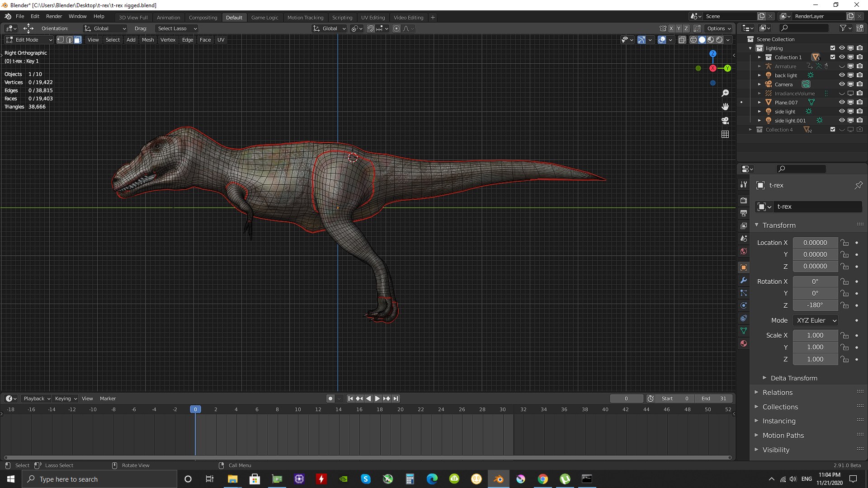Viewport: 868px width, 488px height.
Task: Switch to the UV Editing workspace tab
Action: pos(373,18)
